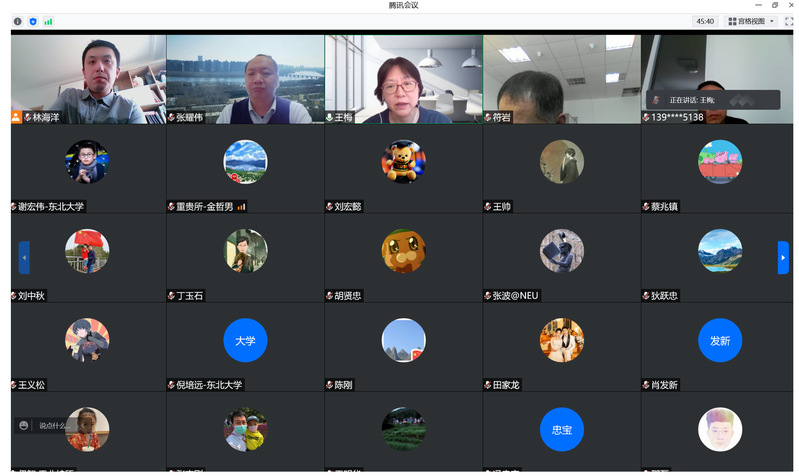Image resolution: width=799 pixels, height=476 pixels.
Task: Click the muted mic icon beside 张耀伟
Action: pyautogui.click(x=171, y=117)
